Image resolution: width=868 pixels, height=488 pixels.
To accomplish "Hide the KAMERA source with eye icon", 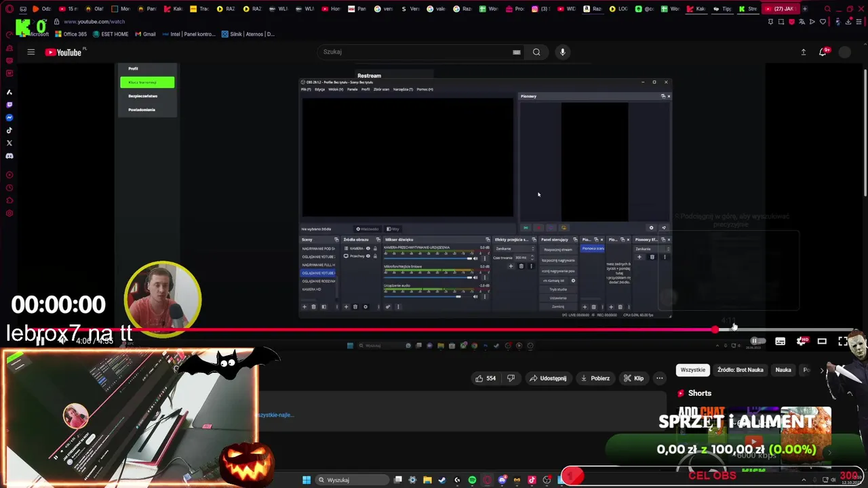I will click(x=368, y=249).
